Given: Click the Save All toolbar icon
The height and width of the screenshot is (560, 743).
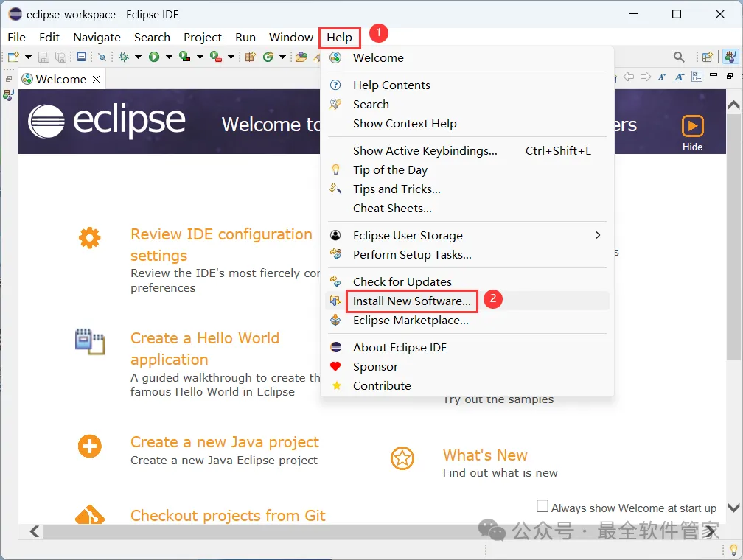Looking at the screenshot, I should click(60, 57).
